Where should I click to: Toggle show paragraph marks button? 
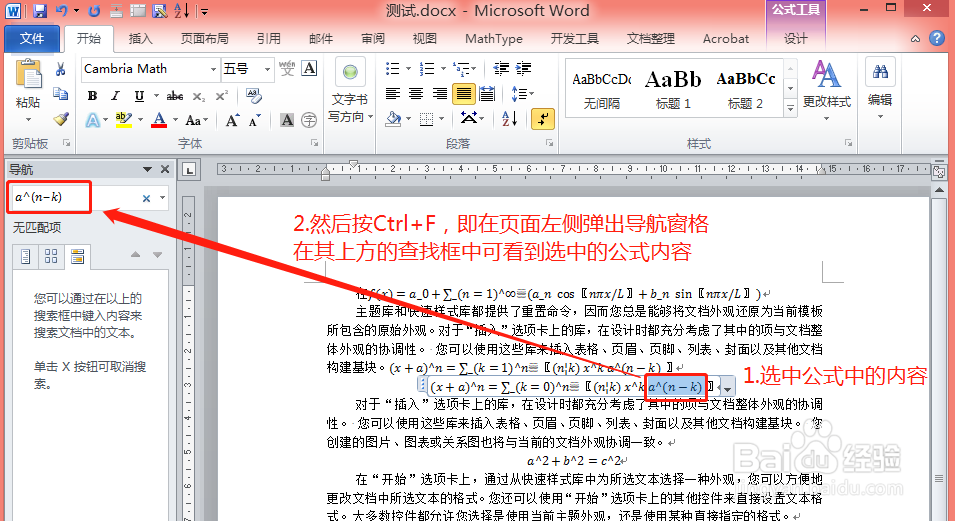543,118
